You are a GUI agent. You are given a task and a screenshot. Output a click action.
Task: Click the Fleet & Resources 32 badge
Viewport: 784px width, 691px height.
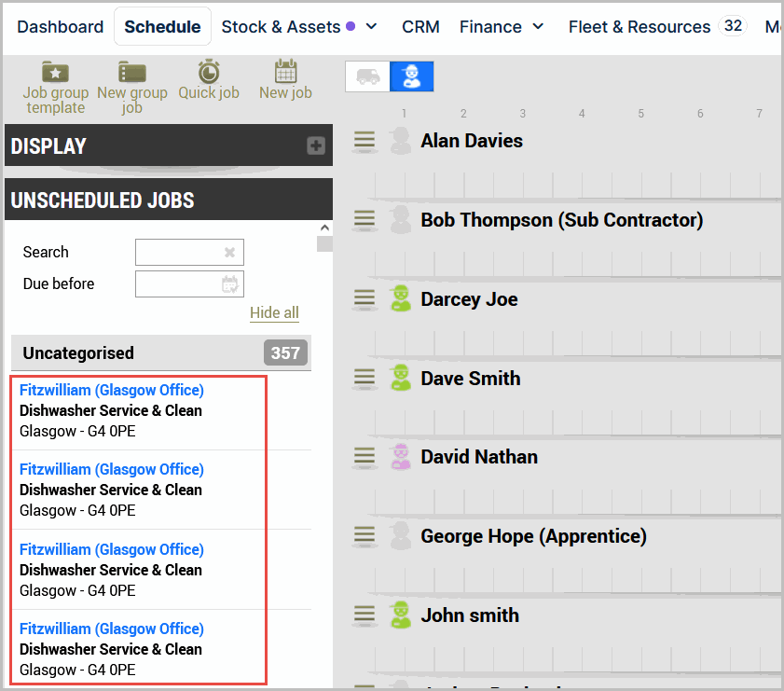tap(733, 26)
